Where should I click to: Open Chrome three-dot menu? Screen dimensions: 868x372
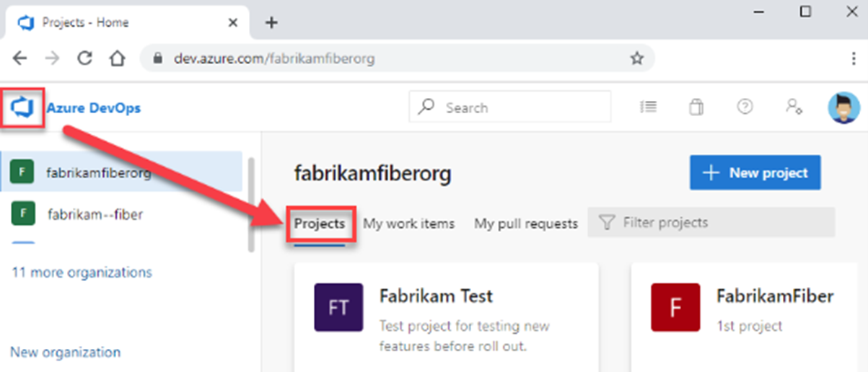tap(854, 59)
